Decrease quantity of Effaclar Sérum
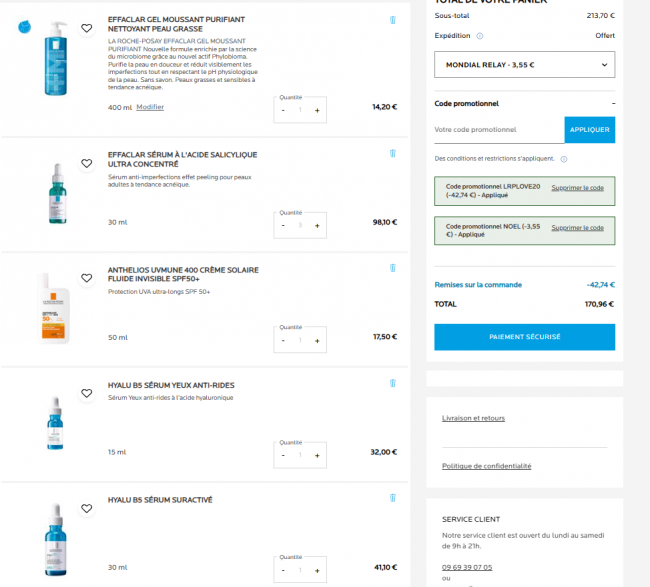 [x=283, y=225]
